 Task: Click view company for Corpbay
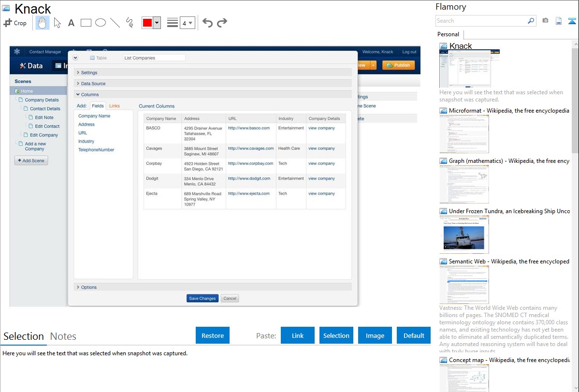(x=321, y=163)
